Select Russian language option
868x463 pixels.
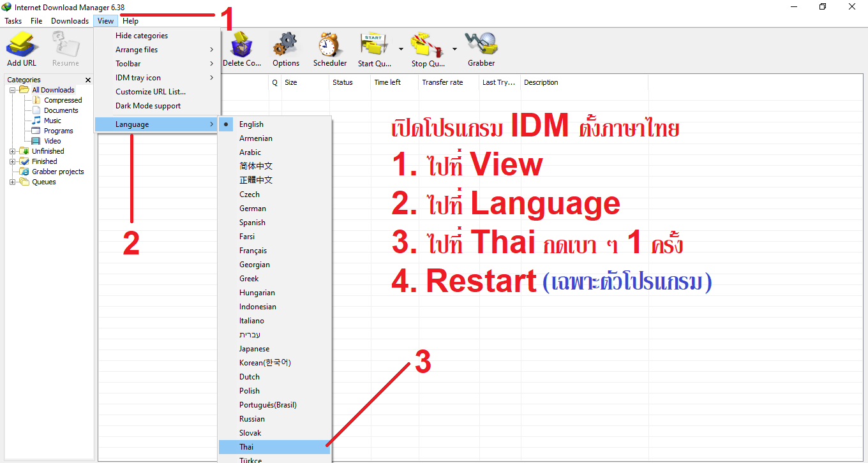[275, 419]
